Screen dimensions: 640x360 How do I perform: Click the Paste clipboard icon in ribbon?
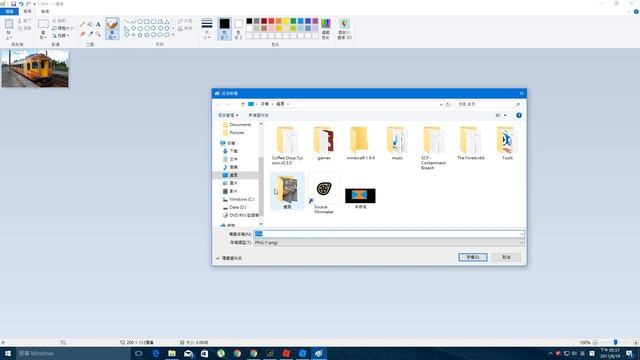point(9,24)
